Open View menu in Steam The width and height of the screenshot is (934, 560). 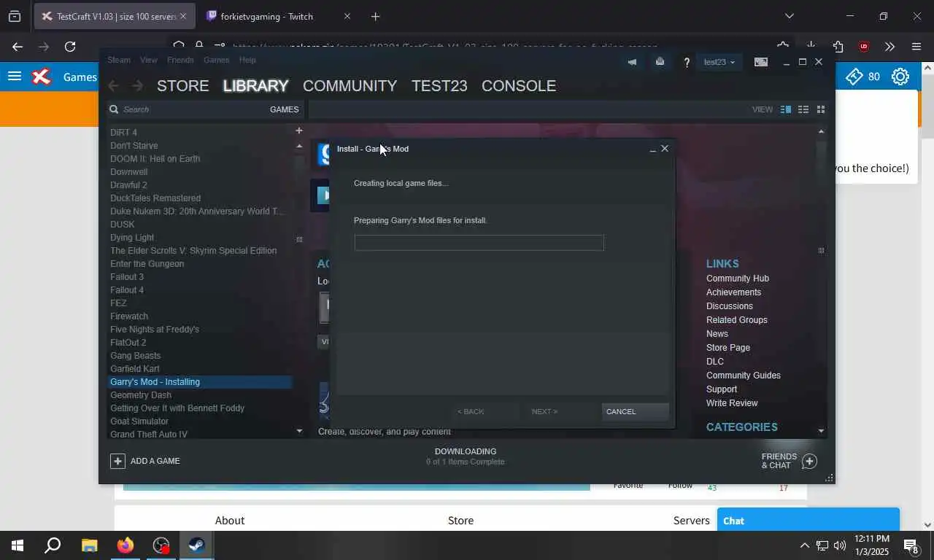(149, 60)
